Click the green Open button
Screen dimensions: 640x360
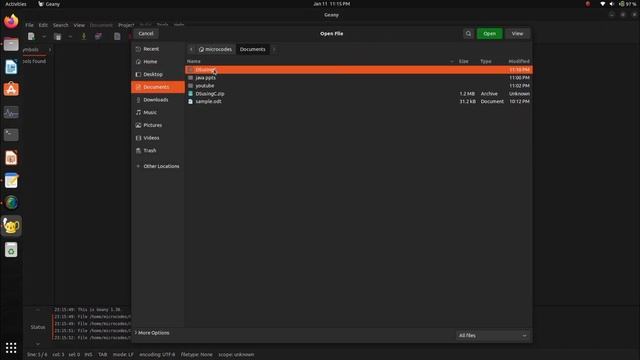click(x=489, y=33)
